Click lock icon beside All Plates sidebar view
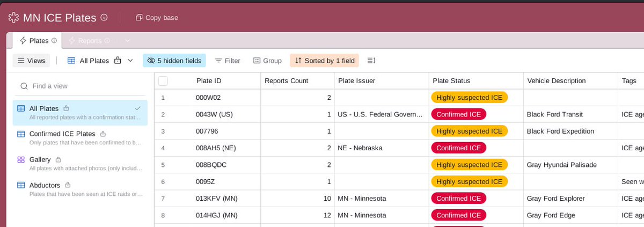644x227 pixels. pos(66,108)
